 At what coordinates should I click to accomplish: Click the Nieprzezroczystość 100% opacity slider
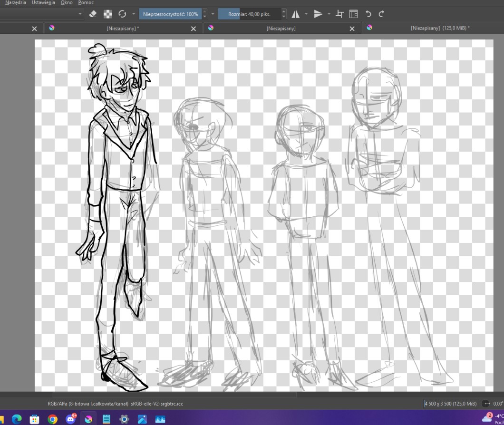(170, 14)
